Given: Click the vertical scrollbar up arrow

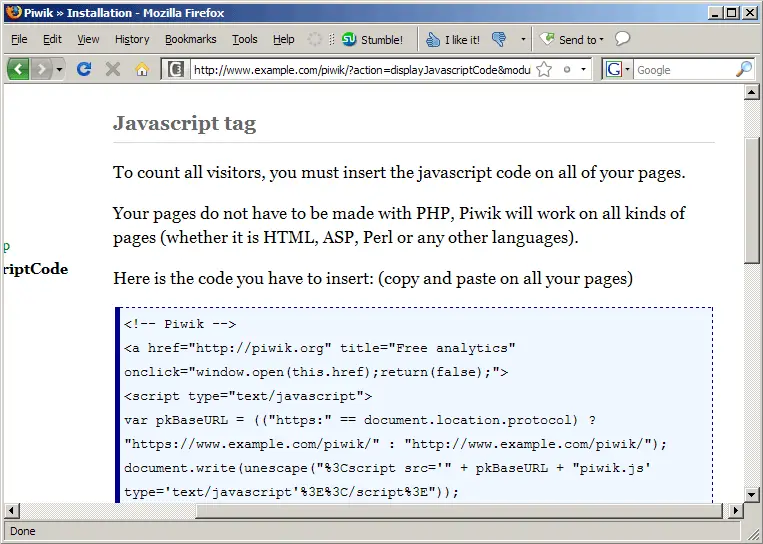Looking at the screenshot, I should pyautogui.click(x=752, y=92).
